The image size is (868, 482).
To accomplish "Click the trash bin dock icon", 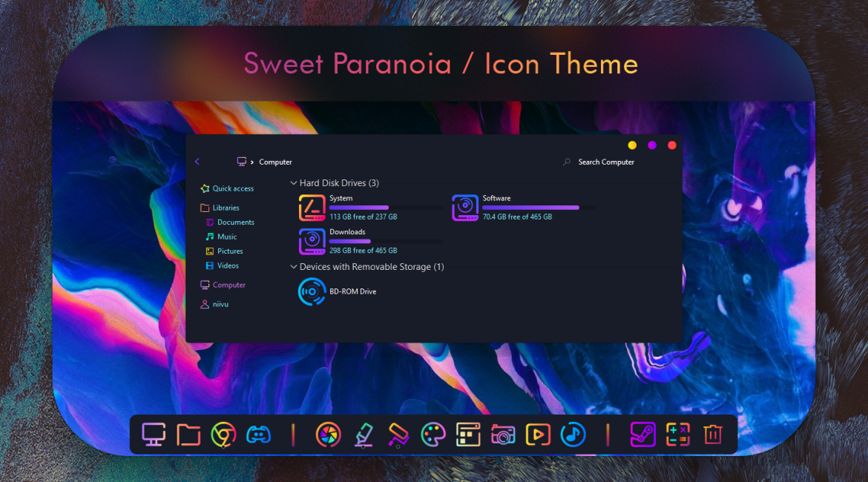I will [x=712, y=435].
